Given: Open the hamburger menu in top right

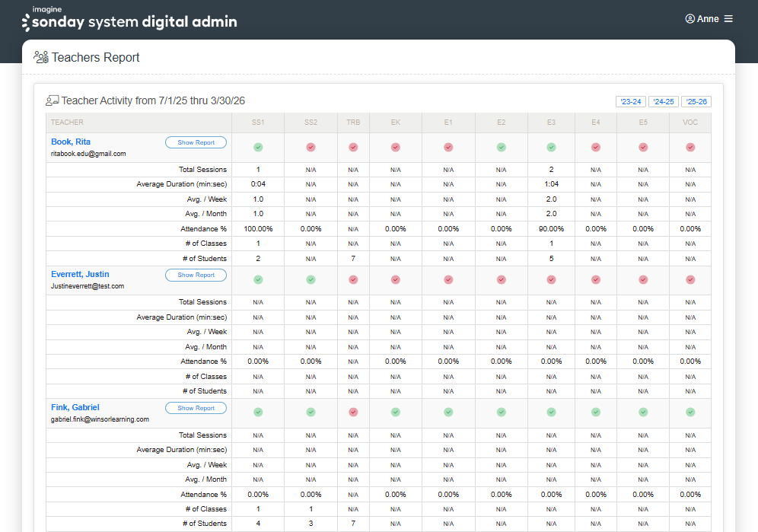Looking at the screenshot, I should [x=728, y=18].
